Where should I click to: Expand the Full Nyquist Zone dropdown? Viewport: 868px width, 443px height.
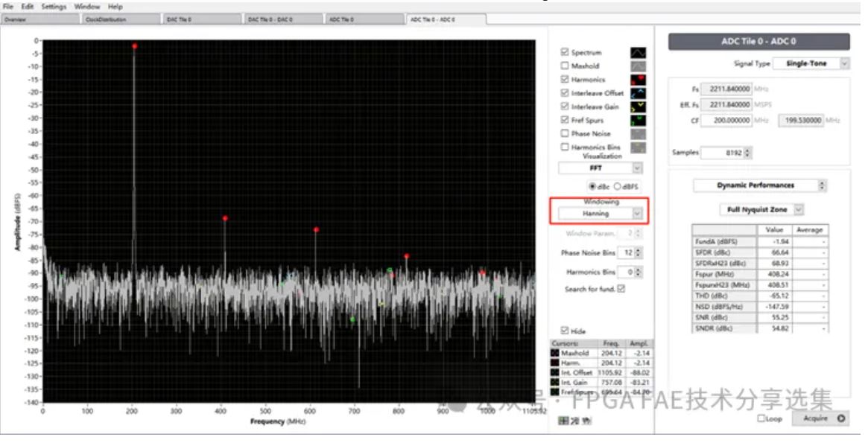[799, 210]
